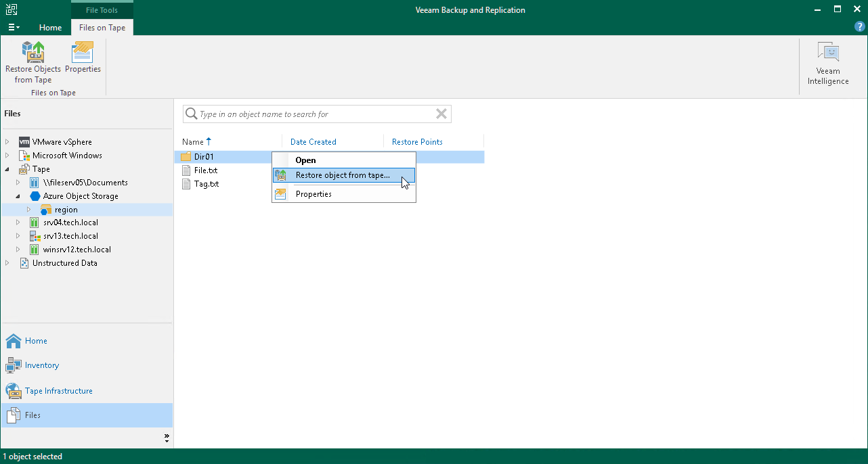
Task: Clear the search box with the X icon
Action: tap(441, 114)
